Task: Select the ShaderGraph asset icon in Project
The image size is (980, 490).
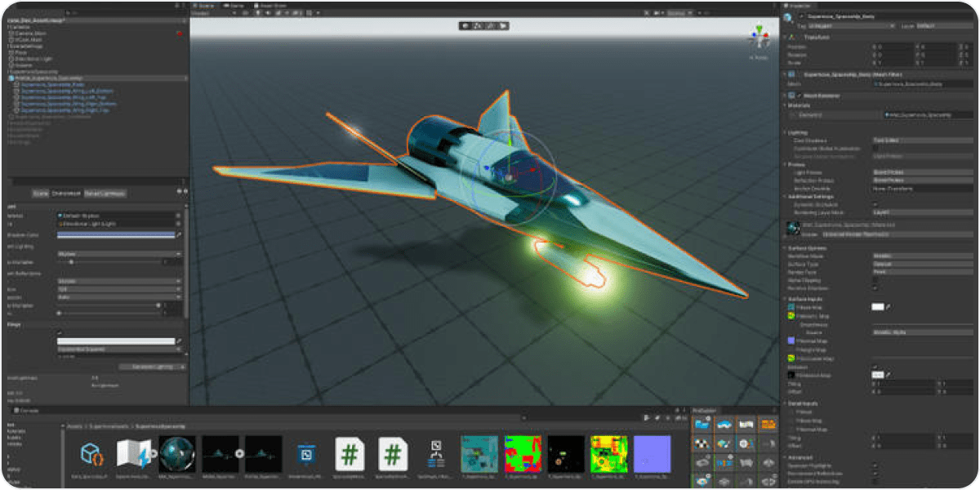Action: point(308,454)
